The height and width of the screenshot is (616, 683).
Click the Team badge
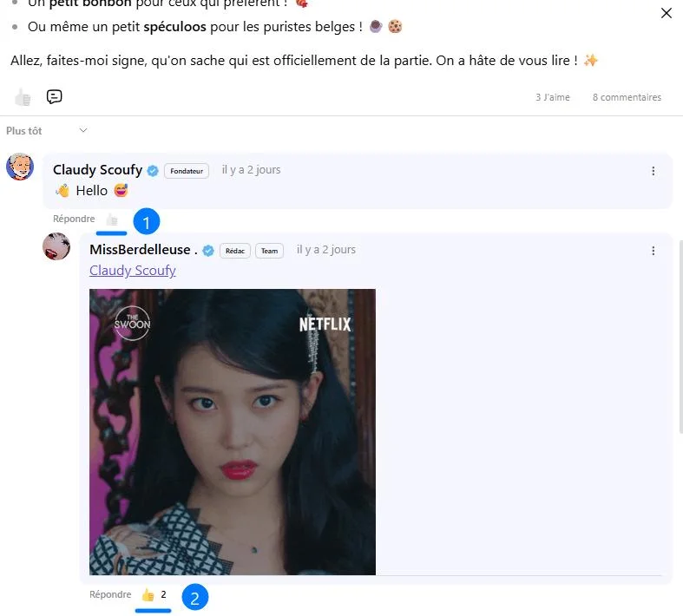pos(269,251)
